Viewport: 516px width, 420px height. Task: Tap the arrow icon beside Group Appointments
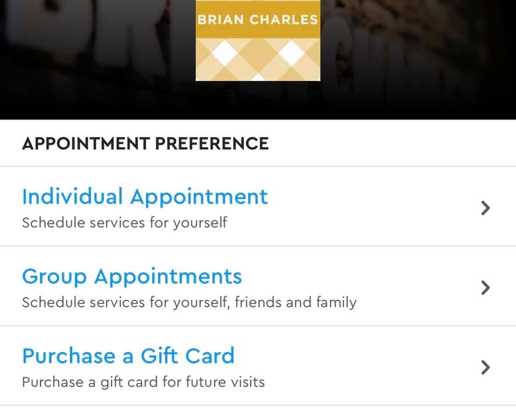point(485,288)
